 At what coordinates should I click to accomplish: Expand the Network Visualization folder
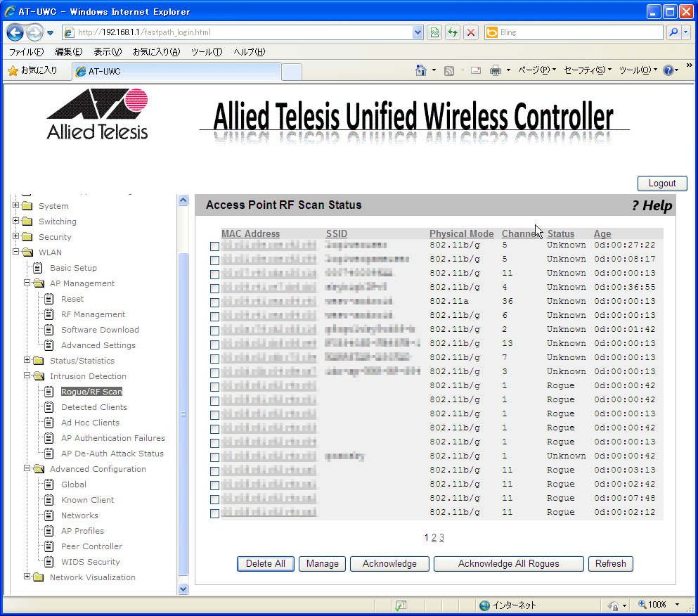(27, 577)
